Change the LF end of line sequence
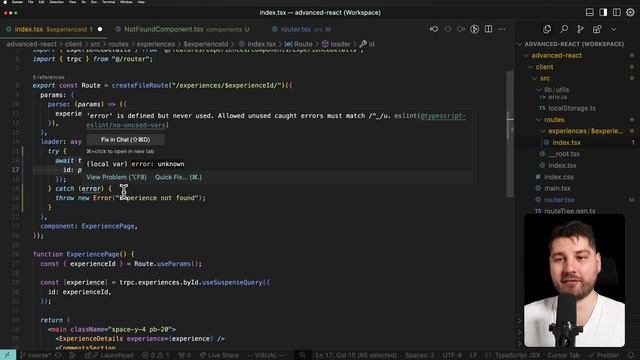640x360 pixels. [473, 355]
